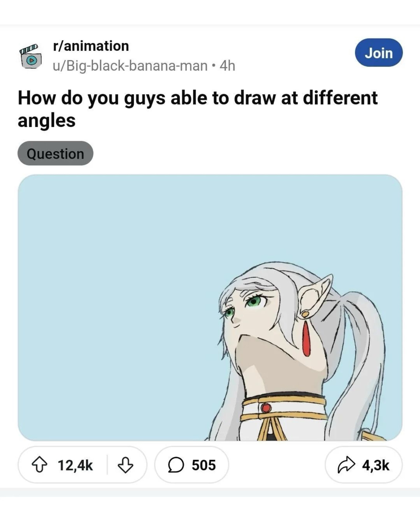
Task: Click the 4h post timestamp
Action: [227, 66]
